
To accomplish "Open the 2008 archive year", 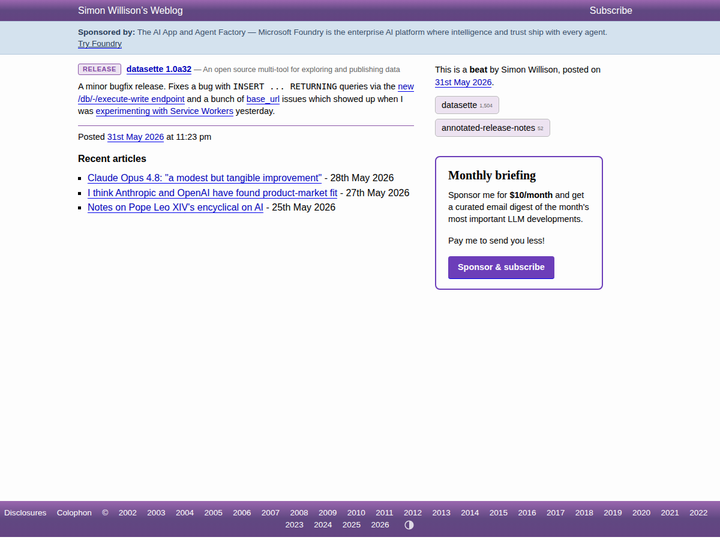I will click(298, 513).
